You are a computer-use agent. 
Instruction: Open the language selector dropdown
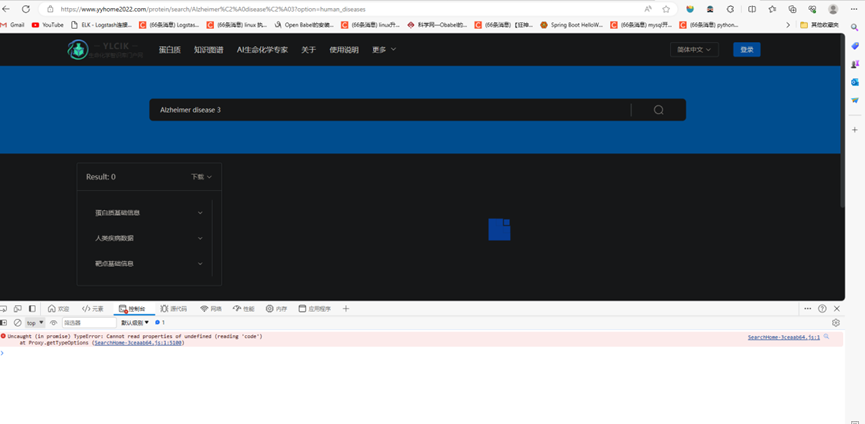coord(694,50)
